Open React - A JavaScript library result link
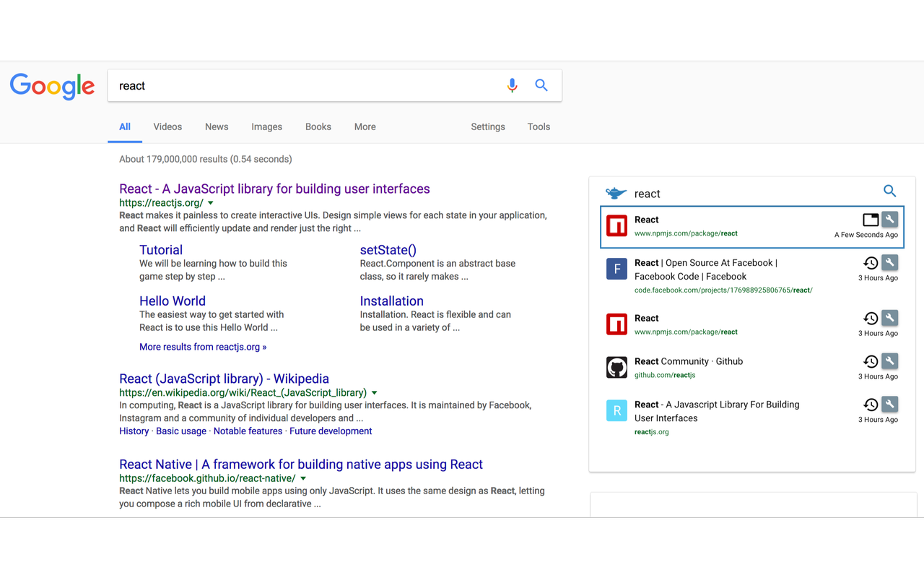 [x=274, y=189]
